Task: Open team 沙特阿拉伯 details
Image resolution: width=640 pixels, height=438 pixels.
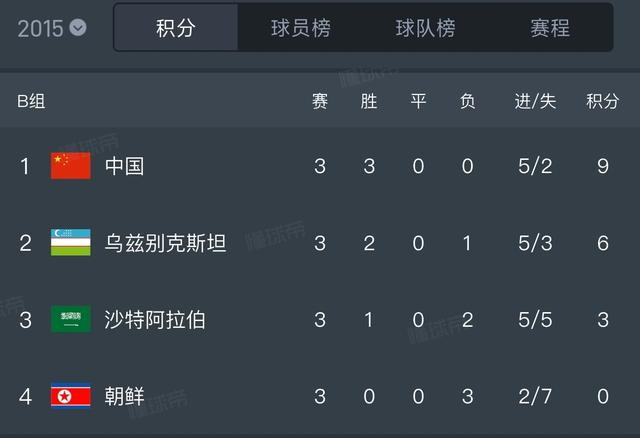Action: point(155,320)
